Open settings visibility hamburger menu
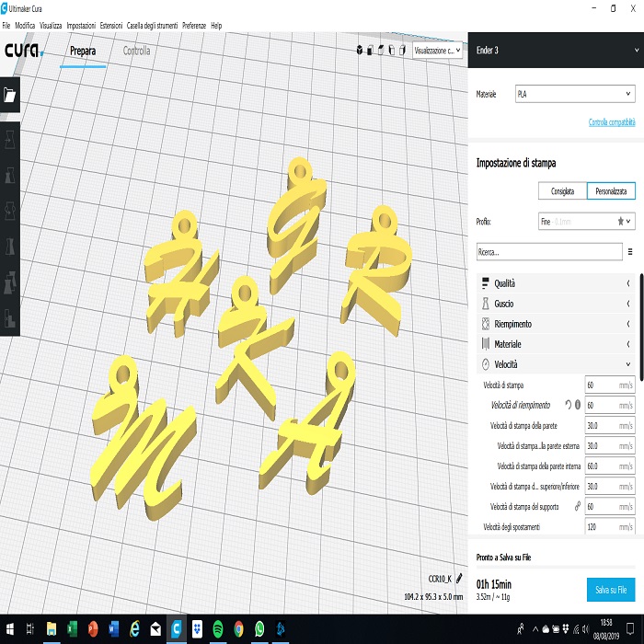This screenshot has width=644, height=644. click(x=630, y=252)
